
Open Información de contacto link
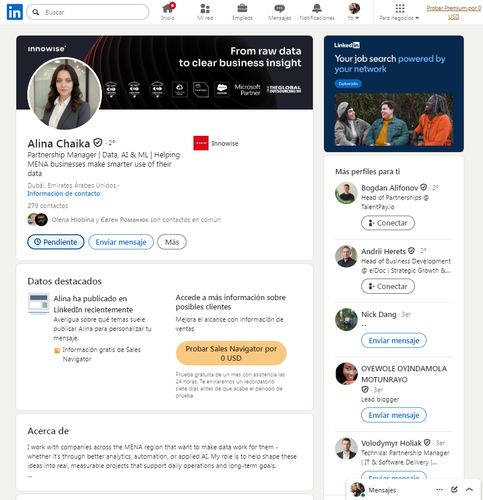tap(64, 194)
